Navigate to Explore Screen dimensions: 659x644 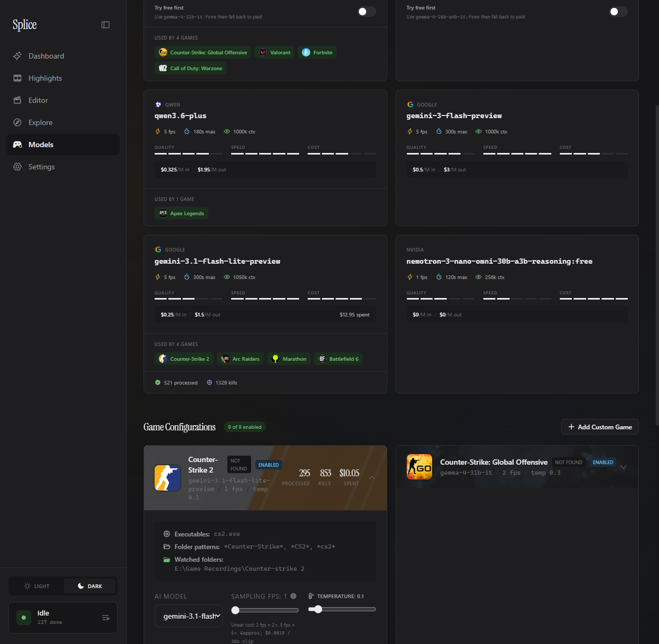63,122
